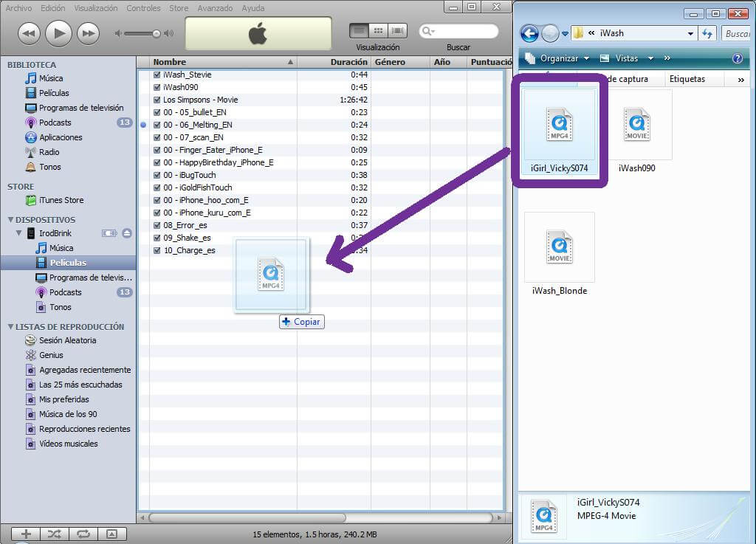Click the volume slider knob
This screenshot has height=544, width=756.
157,34
